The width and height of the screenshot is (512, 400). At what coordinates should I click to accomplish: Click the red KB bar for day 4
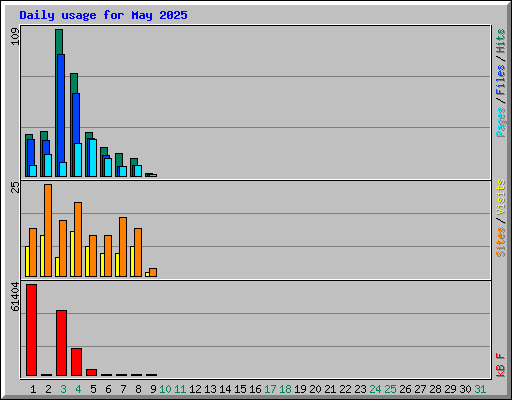(76, 362)
